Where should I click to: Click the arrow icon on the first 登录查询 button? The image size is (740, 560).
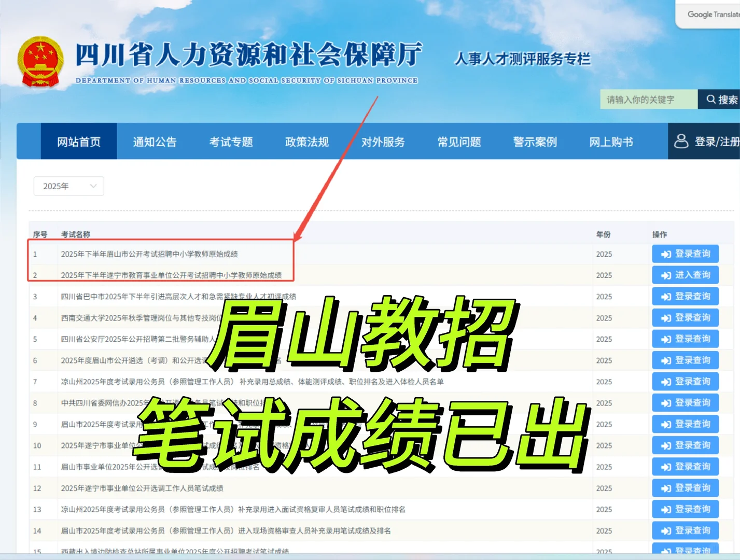(665, 254)
